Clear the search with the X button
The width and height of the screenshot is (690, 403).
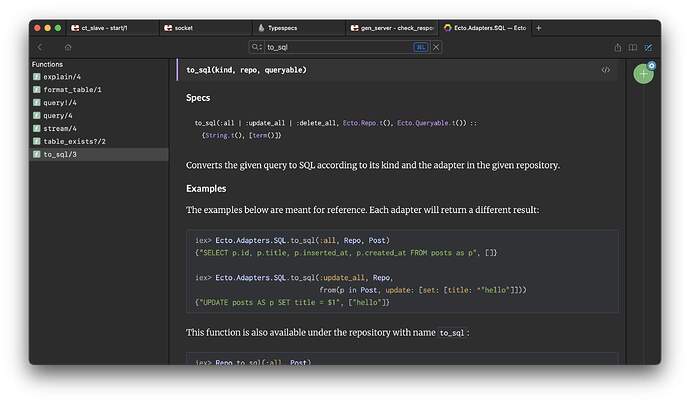tap(436, 47)
